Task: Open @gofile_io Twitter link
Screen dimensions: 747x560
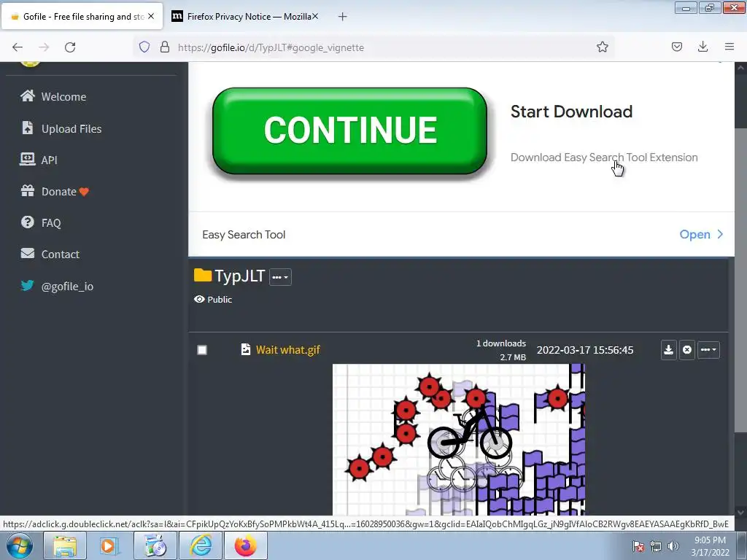Action: 67,286
